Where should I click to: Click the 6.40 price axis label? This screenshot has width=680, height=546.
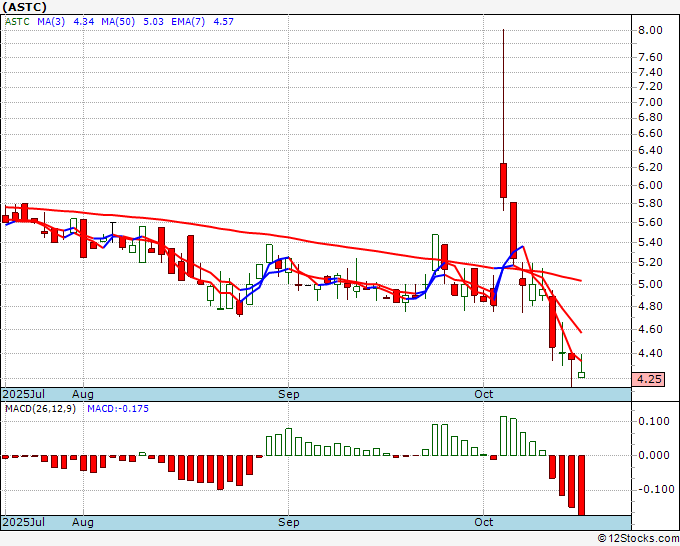pos(650,150)
